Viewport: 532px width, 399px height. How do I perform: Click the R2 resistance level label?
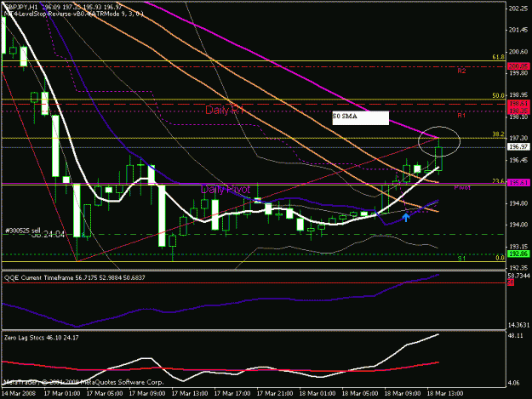click(x=461, y=71)
